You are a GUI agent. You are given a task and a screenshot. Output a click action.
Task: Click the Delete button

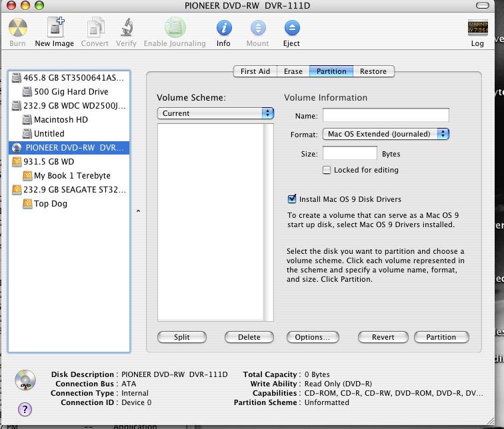pyautogui.click(x=249, y=337)
